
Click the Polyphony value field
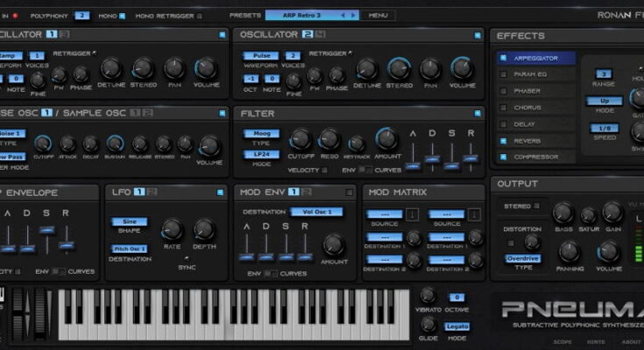click(x=81, y=16)
